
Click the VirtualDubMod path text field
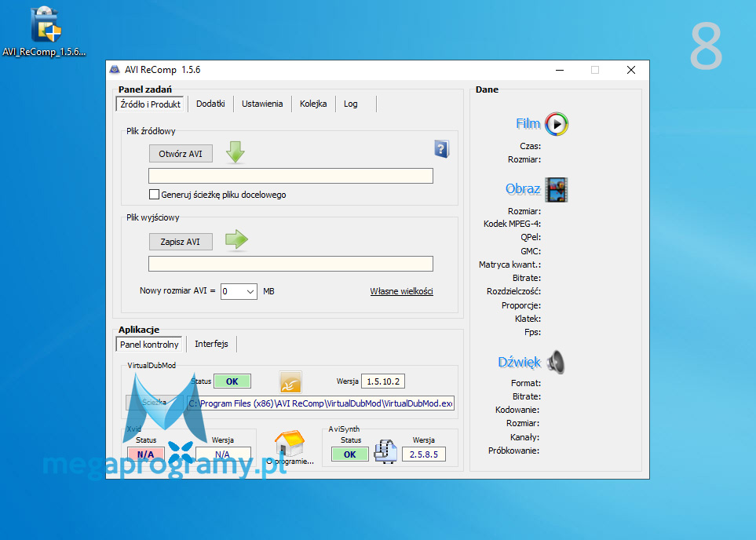320,403
